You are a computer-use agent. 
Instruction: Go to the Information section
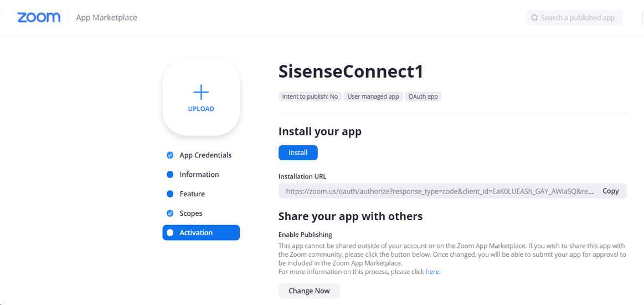(x=199, y=175)
